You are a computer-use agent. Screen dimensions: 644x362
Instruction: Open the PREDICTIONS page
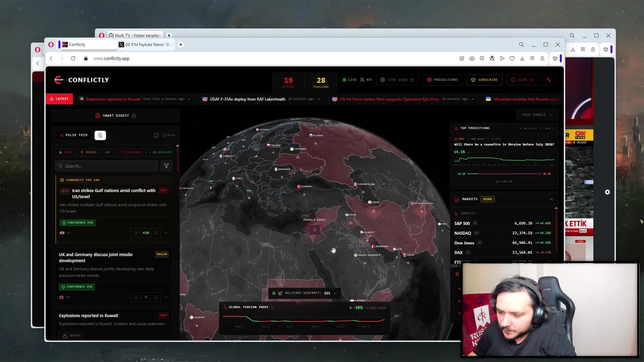pyautogui.click(x=442, y=79)
